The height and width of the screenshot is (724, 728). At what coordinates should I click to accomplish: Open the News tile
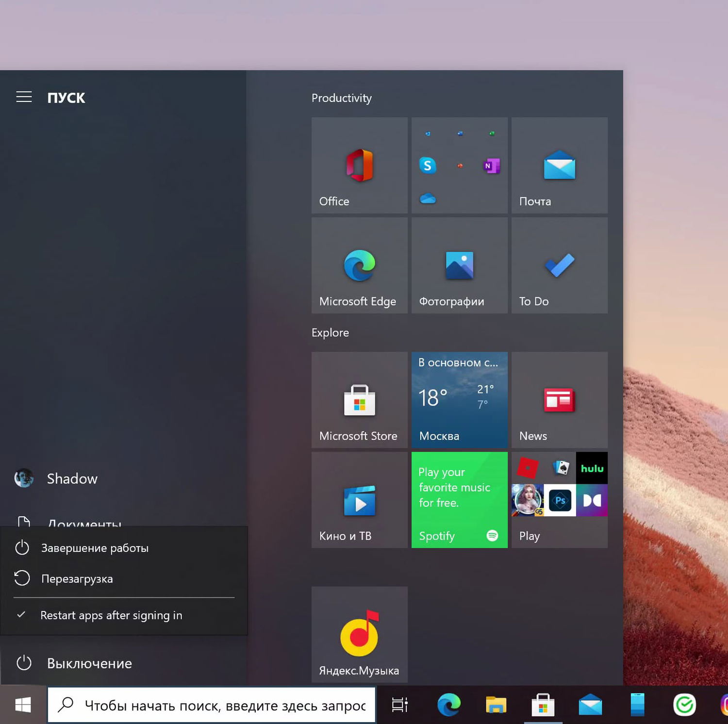(x=560, y=400)
